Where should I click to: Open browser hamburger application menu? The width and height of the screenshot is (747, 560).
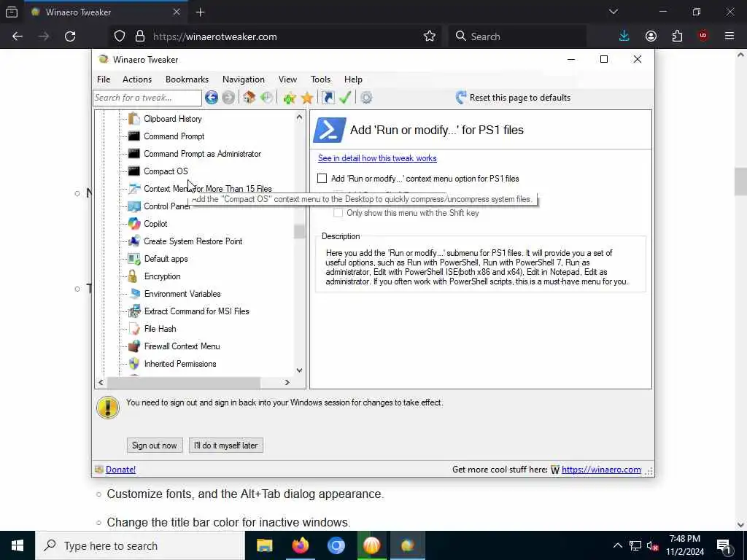[729, 36]
